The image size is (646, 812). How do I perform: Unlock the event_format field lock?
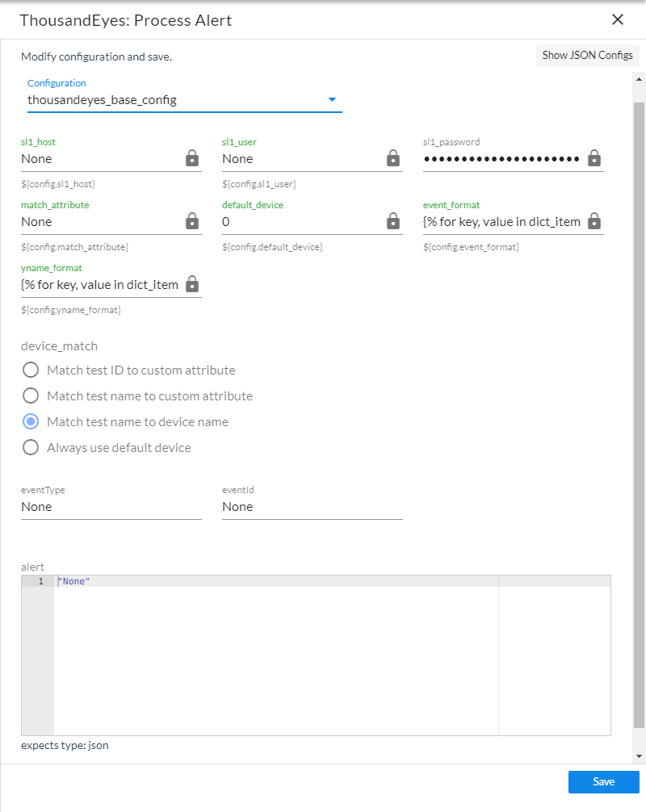click(594, 221)
